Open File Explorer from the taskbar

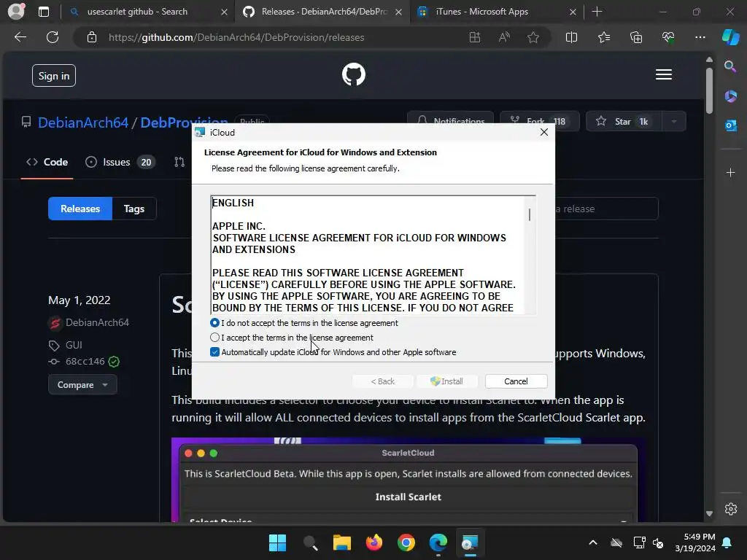click(342, 542)
